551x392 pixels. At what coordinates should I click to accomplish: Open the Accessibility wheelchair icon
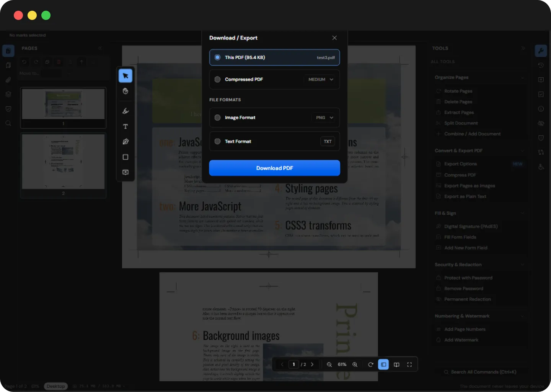(541, 167)
